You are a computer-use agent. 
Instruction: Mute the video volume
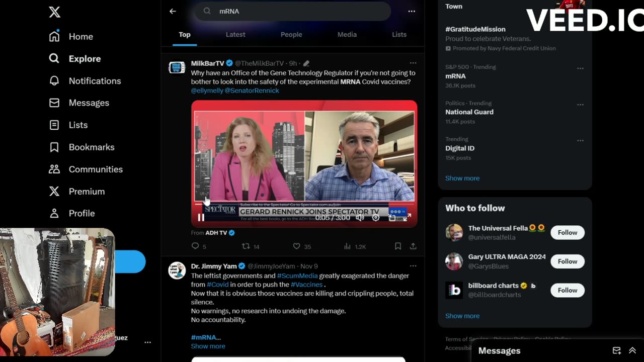pos(360,217)
